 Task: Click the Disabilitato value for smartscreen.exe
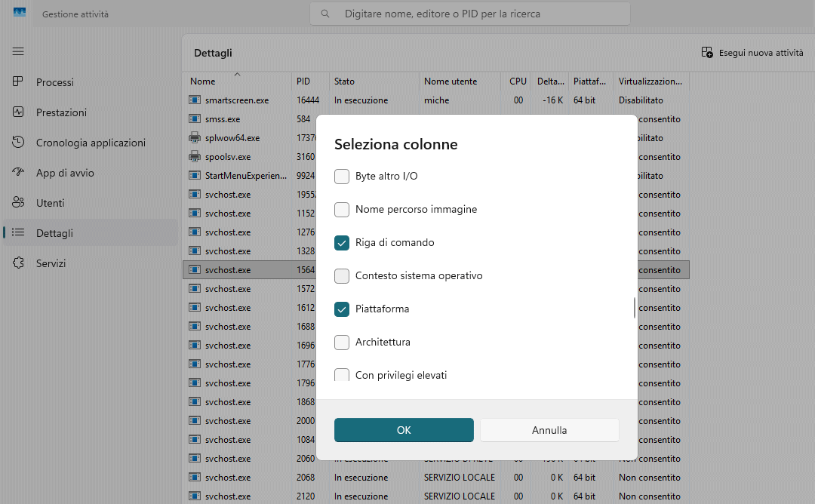pos(641,100)
